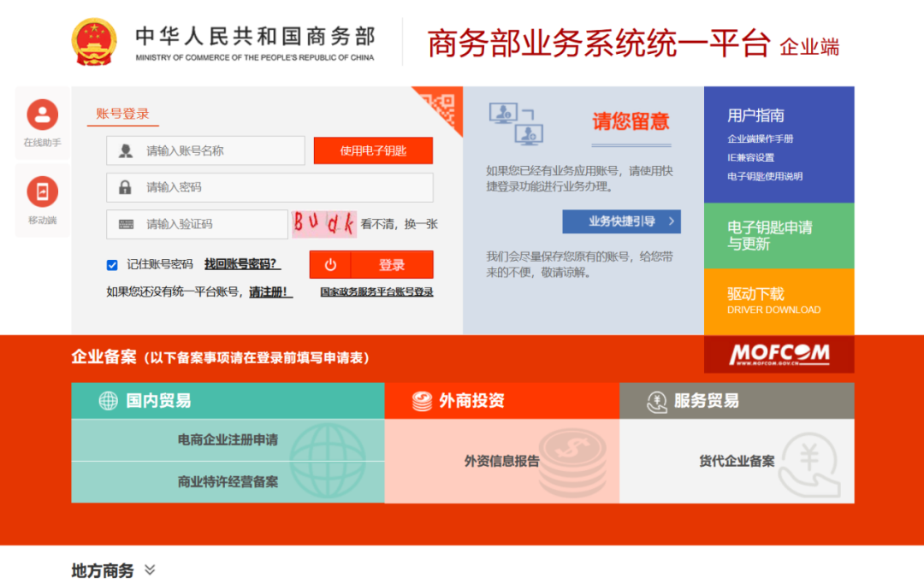924x583 pixels.
Task: Click the keyboard icon in captcha field
Action: click(x=126, y=224)
